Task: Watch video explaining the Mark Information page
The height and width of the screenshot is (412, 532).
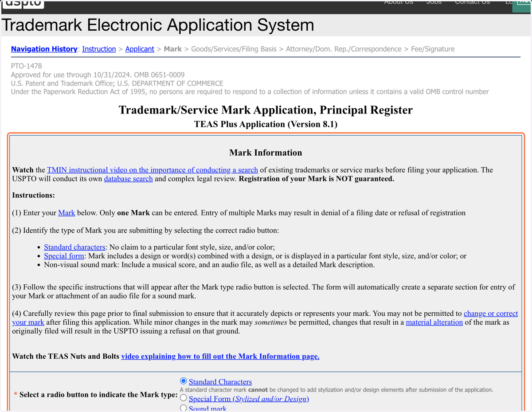Action: point(220,357)
